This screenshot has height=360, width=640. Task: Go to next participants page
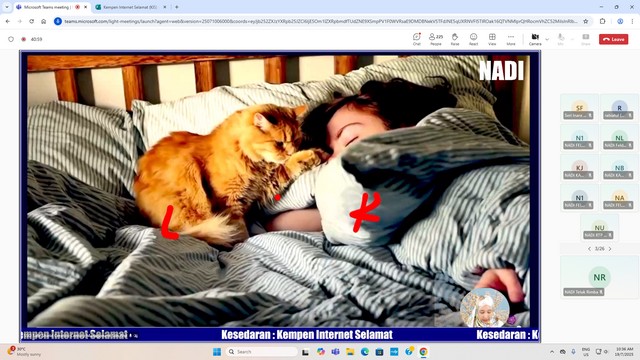click(x=610, y=249)
